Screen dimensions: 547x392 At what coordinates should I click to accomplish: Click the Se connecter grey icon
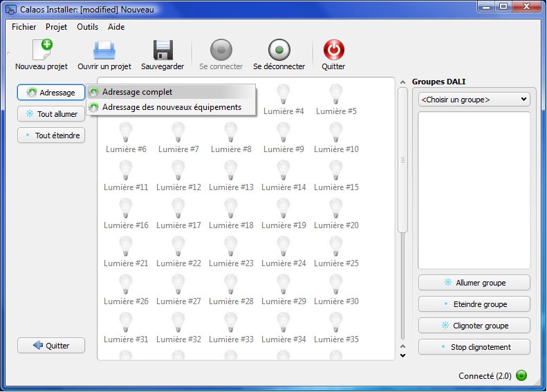point(221,50)
